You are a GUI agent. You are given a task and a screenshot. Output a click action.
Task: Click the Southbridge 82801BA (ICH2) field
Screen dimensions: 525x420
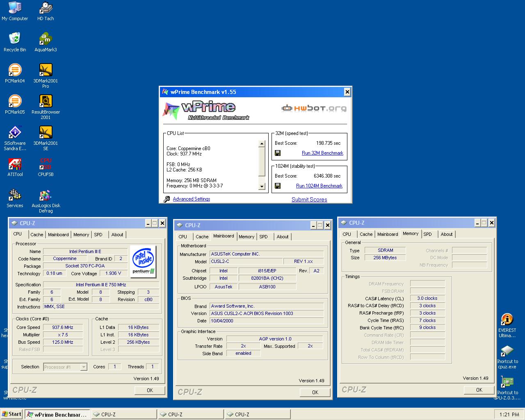point(267,278)
